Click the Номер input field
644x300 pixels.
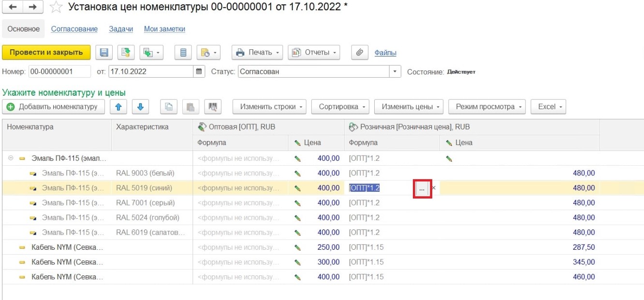pyautogui.click(x=59, y=71)
